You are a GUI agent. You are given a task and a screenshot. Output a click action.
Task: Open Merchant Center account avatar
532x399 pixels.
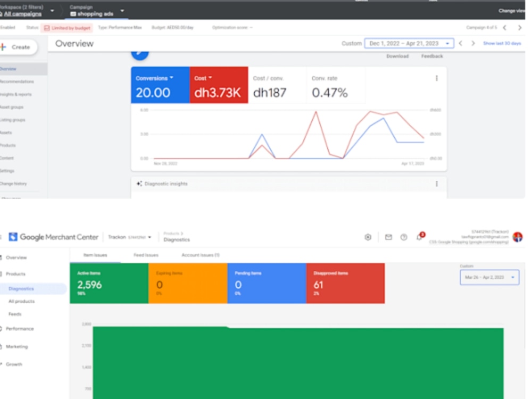coord(518,237)
